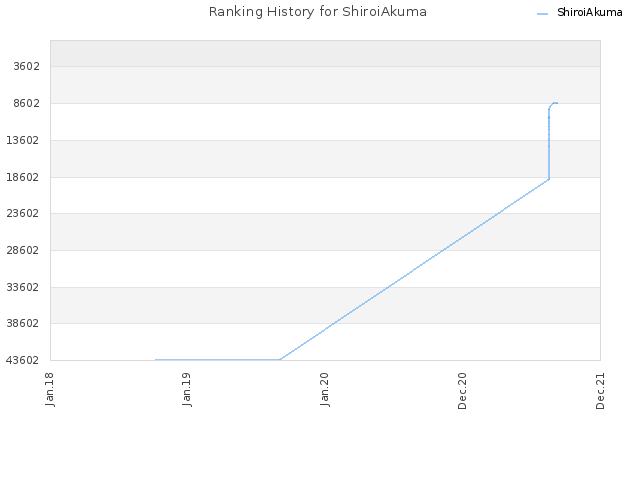This screenshot has height=480, width=640.
Task: Click the Jan.19 x-axis label
Action: 187,389
